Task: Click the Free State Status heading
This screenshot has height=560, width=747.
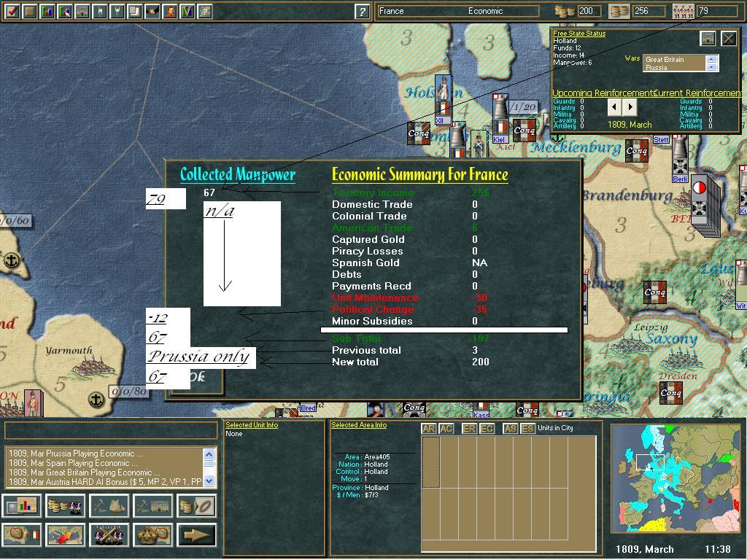Action: click(578, 34)
